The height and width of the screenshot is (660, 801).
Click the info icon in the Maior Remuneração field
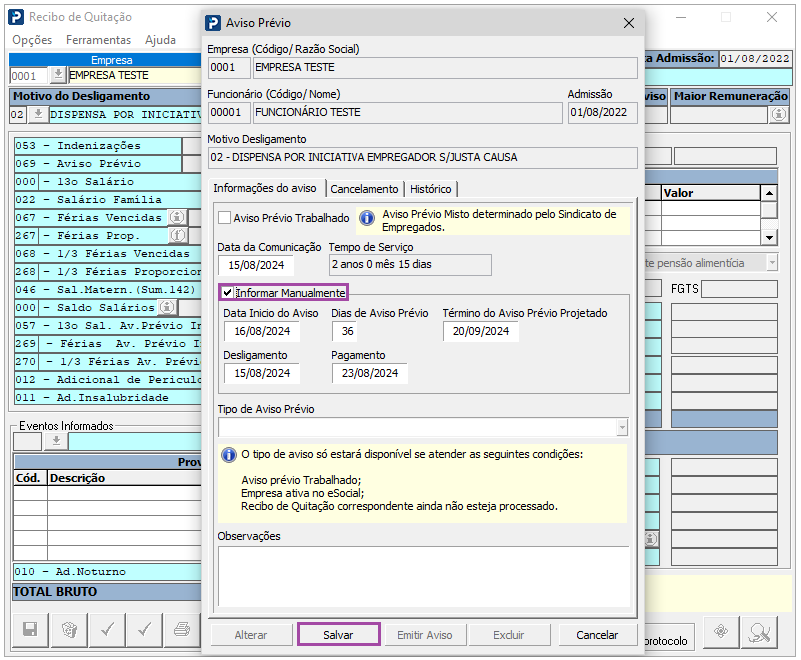(x=779, y=114)
